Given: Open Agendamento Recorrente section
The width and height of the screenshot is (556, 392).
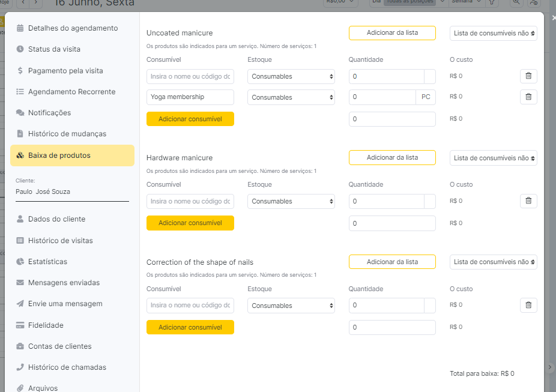Looking at the screenshot, I should [71, 92].
